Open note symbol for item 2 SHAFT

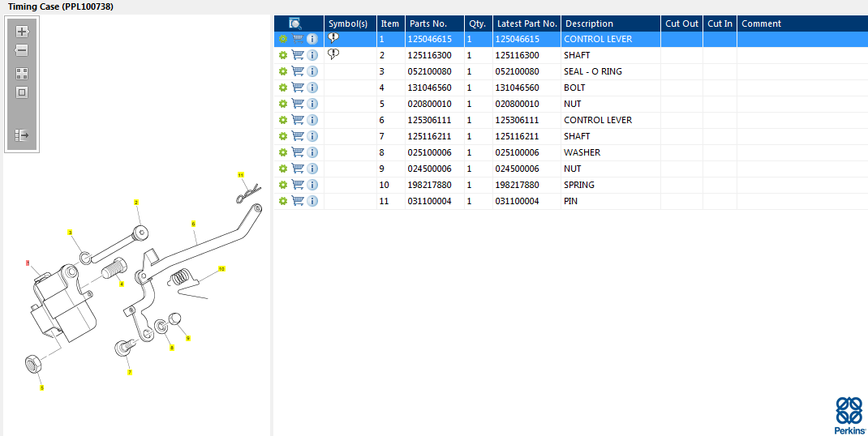(x=333, y=54)
